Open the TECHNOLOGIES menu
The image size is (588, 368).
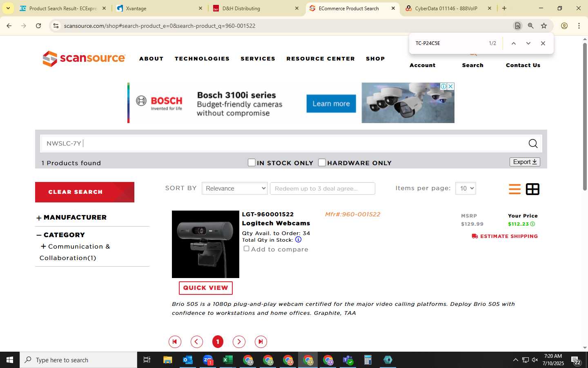202,58
